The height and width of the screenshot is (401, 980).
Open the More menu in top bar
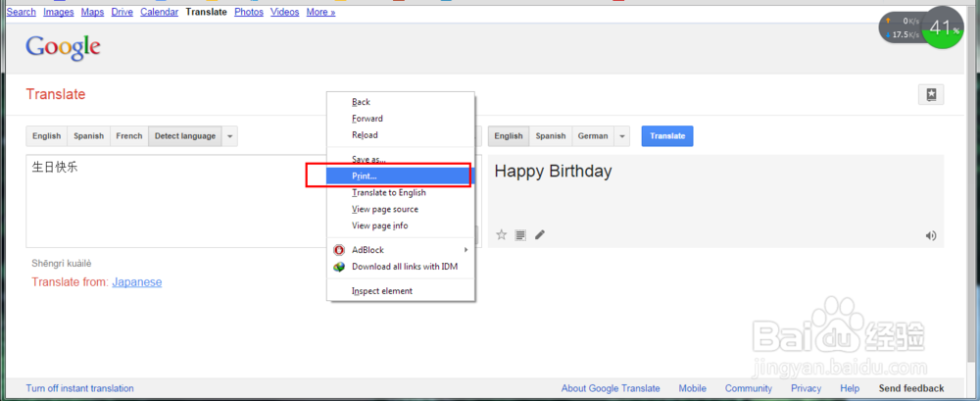click(320, 12)
